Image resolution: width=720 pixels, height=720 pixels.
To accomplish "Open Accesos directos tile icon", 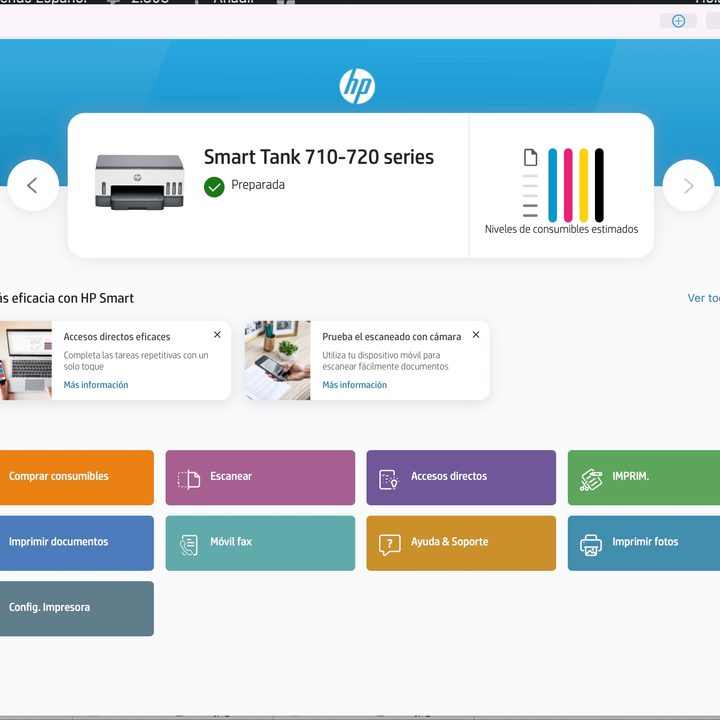I will coord(389,478).
